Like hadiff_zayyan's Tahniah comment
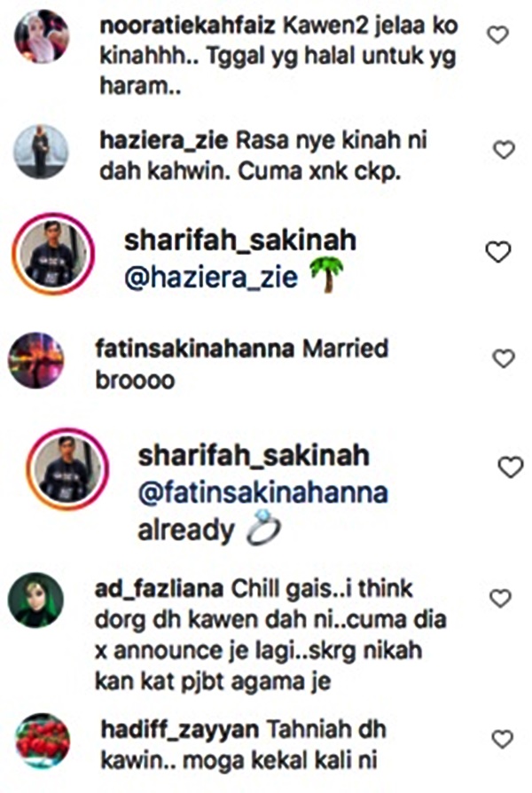This screenshot has width=532, height=793. pos(503,740)
